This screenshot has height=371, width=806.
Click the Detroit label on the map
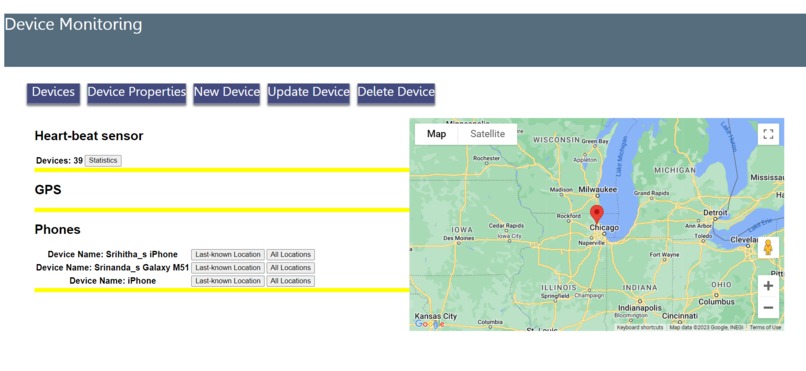pos(716,212)
